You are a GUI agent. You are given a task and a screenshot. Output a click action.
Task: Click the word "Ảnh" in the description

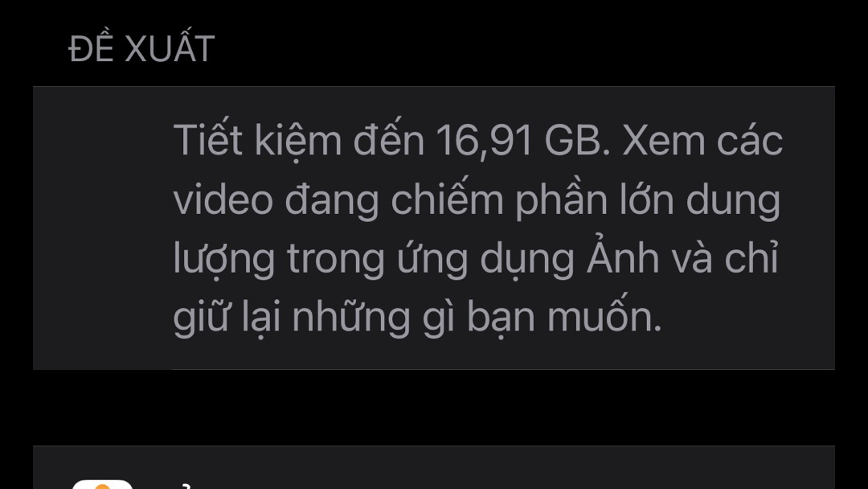623,257
